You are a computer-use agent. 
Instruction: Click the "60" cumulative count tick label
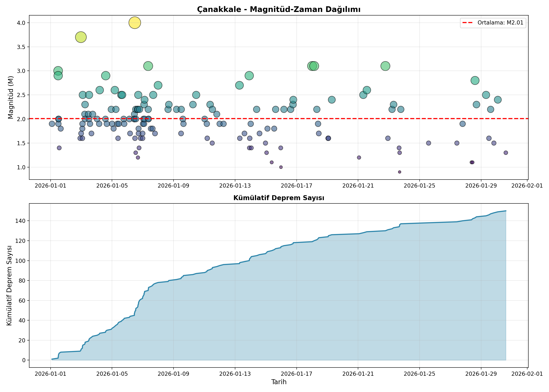[22, 300]
